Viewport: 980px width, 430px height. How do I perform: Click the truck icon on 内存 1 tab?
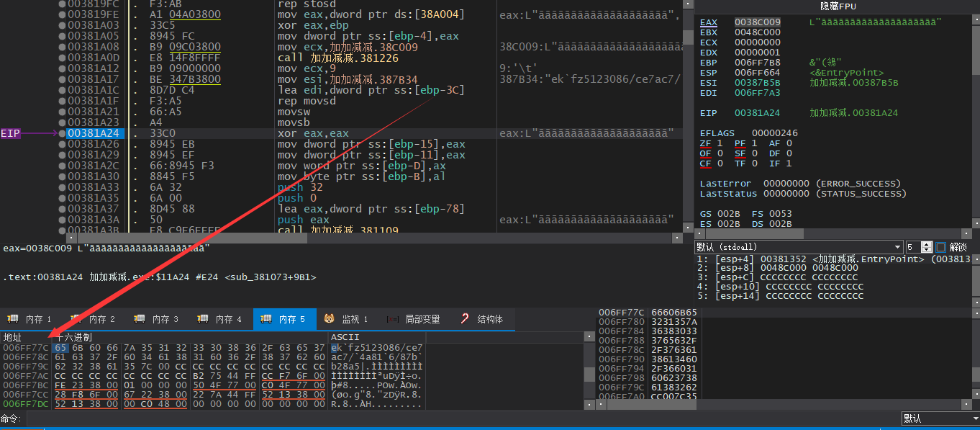12,319
